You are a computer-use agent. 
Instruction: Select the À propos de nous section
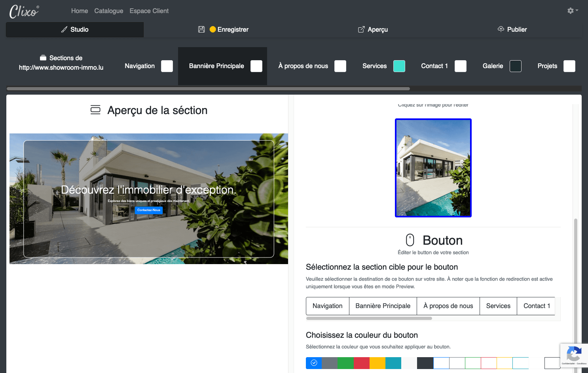click(x=303, y=66)
